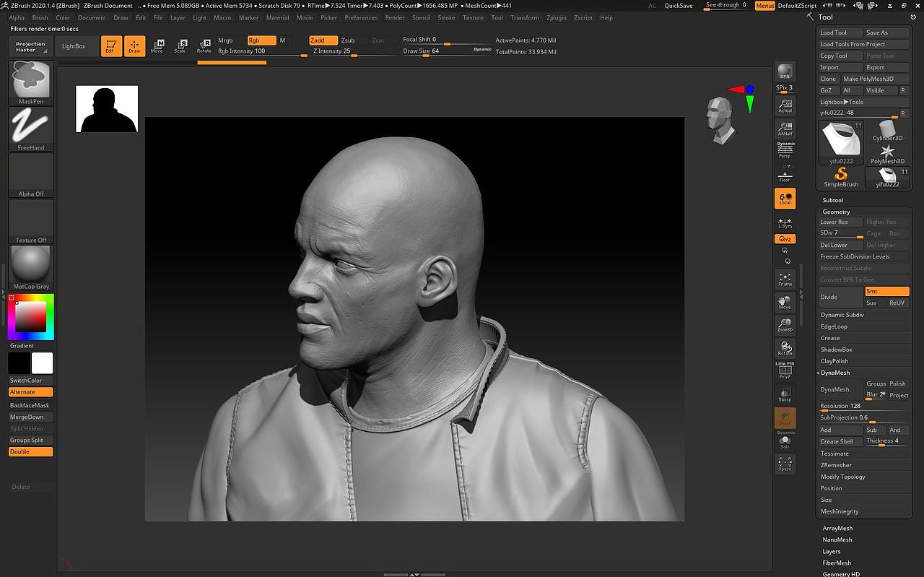Select the Cylinder3D tool
The image size is (924, 577).
coord(887,131)
